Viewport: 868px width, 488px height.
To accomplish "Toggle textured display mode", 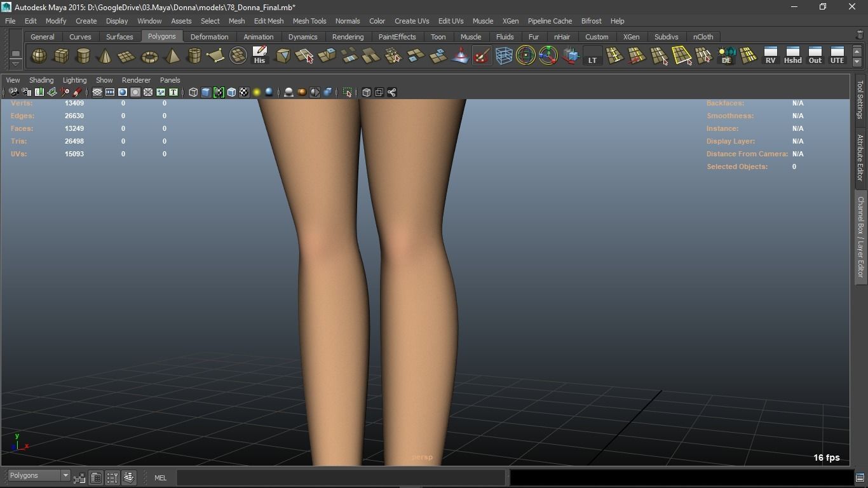I will 244,93.
